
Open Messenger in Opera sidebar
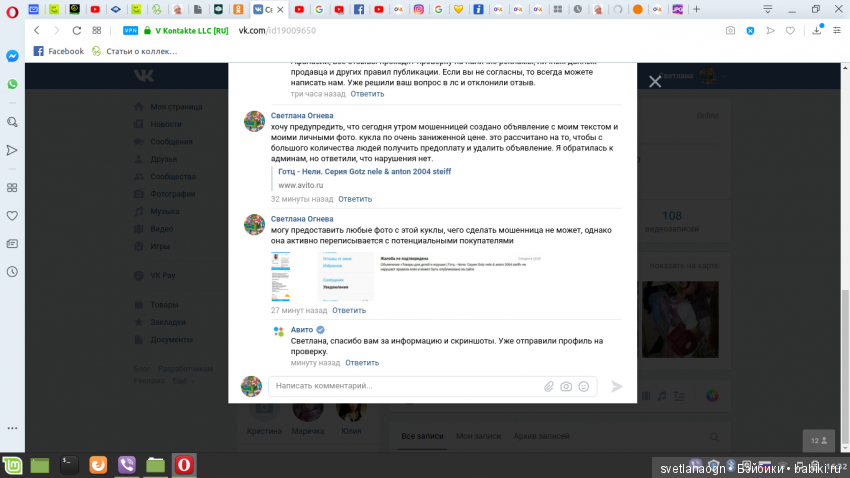[12, 56]
